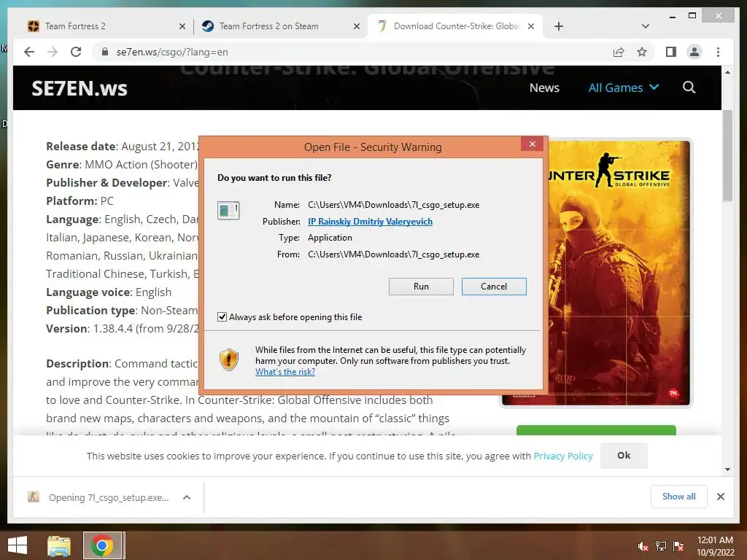This screenshot has width=747, height=560.
Task: View site security lock information
Action: [104, 52]
